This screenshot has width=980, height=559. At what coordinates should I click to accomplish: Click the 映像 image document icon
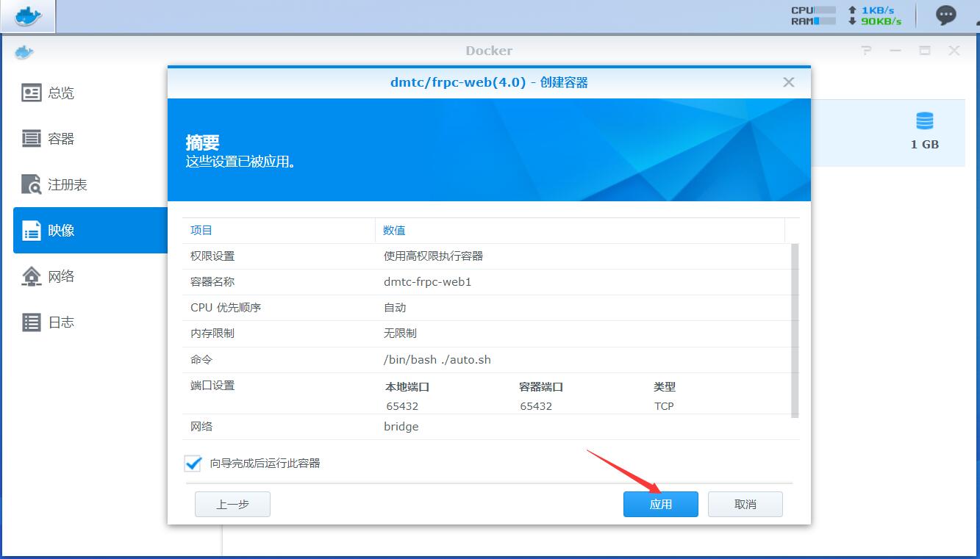[x=32, y=231]
